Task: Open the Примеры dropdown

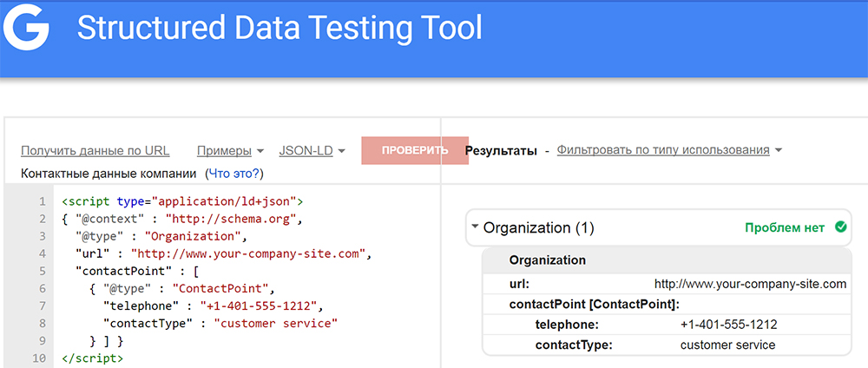Action: click(x=230, y=150)
